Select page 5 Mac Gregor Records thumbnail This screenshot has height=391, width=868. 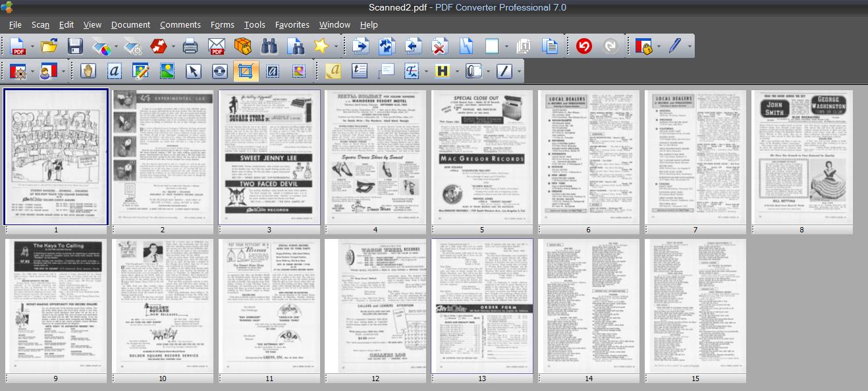click(482, 157)
